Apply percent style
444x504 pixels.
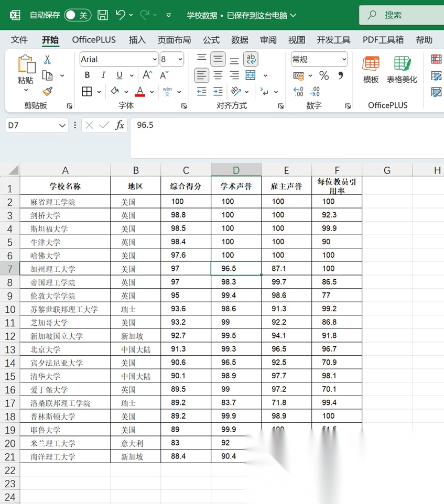[x=324, y=75]
